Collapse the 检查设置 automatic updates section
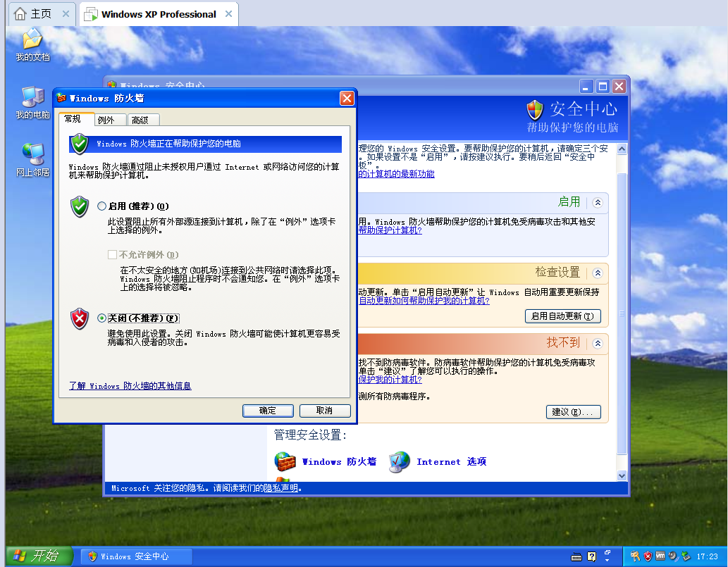728x567 pixels. pyautogui.click(x=598, y=273)
